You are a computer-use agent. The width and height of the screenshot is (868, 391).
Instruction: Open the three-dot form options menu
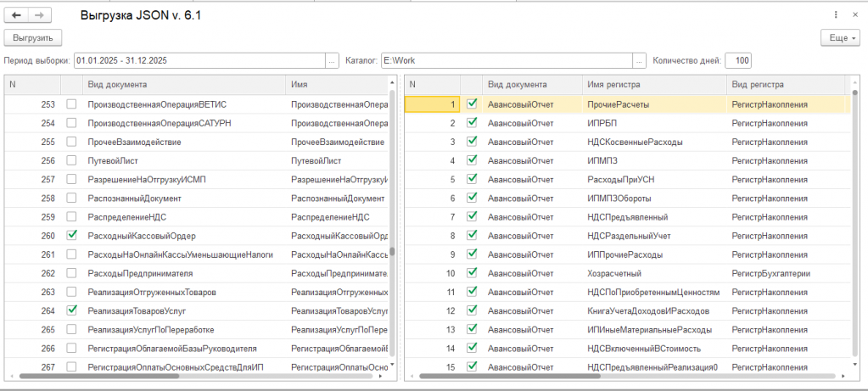(x=837, y=15)
